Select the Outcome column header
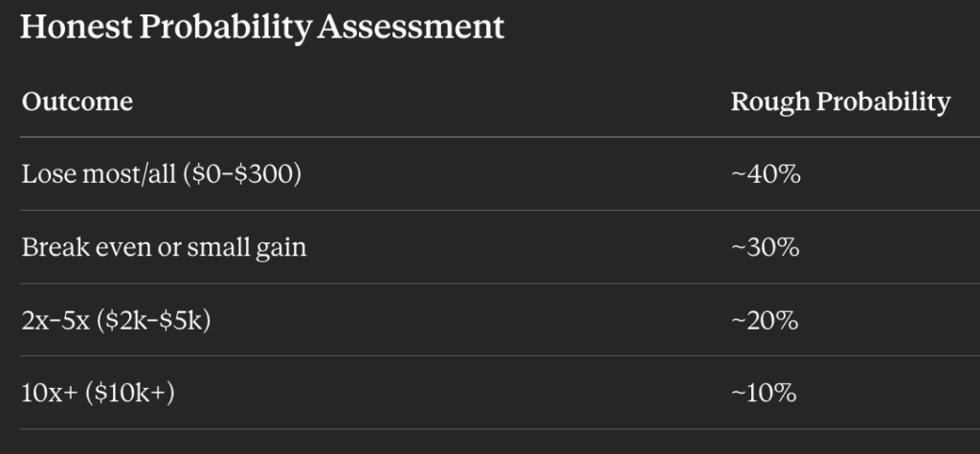980x454 pixels. click(x=77, y=102)
